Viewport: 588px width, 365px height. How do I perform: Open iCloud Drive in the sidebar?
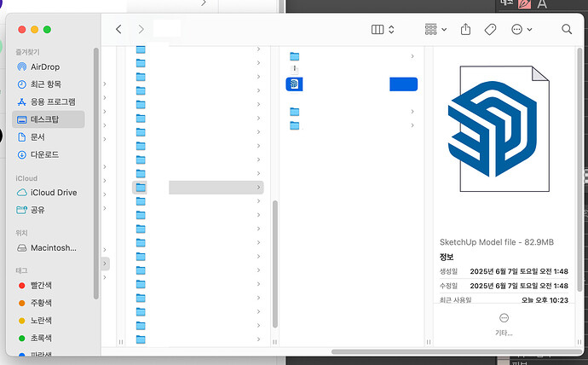point(47,193)
